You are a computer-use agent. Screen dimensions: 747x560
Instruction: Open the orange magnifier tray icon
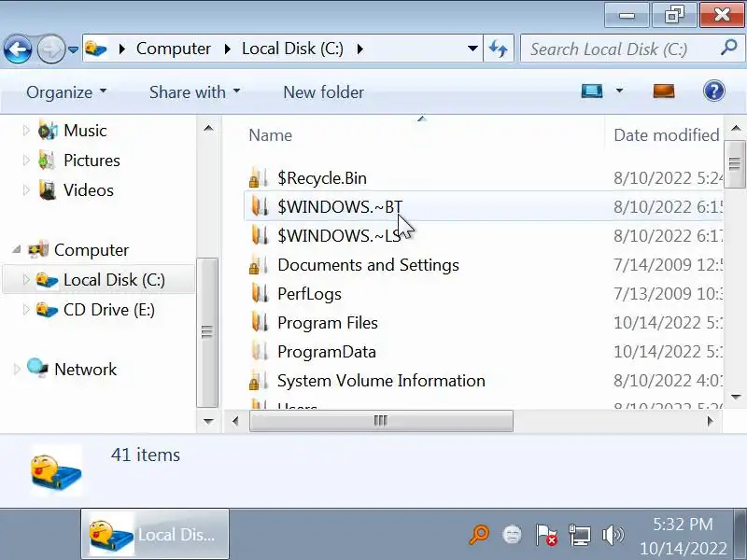(479, 534)
